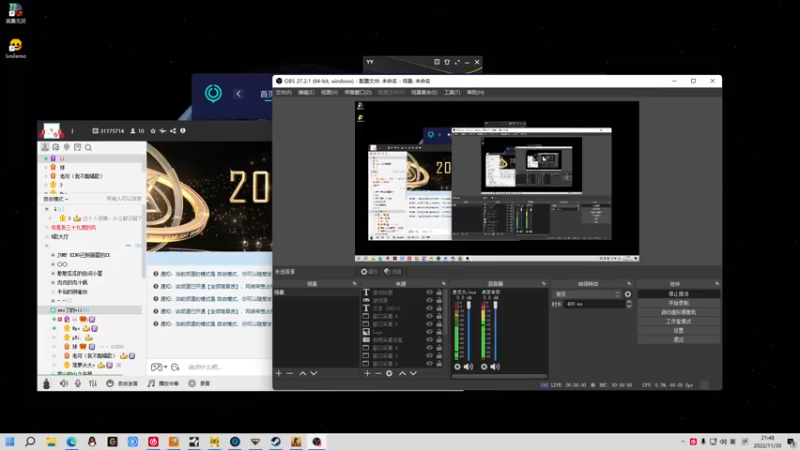Screen dimensions: 800x450
Task: Open OBS 设置 settings button
Action: (x=679, y=331)
